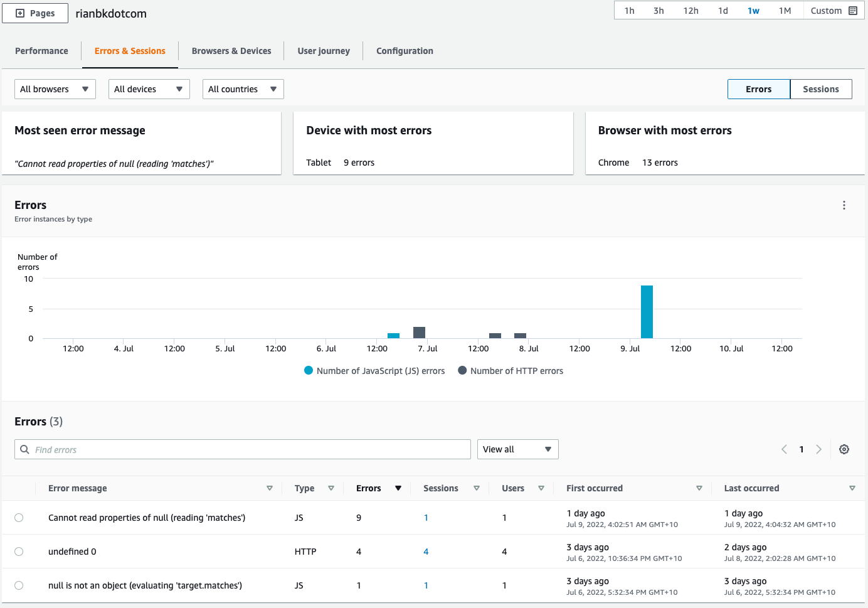Viewport: 868px width, 608px height.
Task: Set time range to 1h
Action: [x=630, y=11]
